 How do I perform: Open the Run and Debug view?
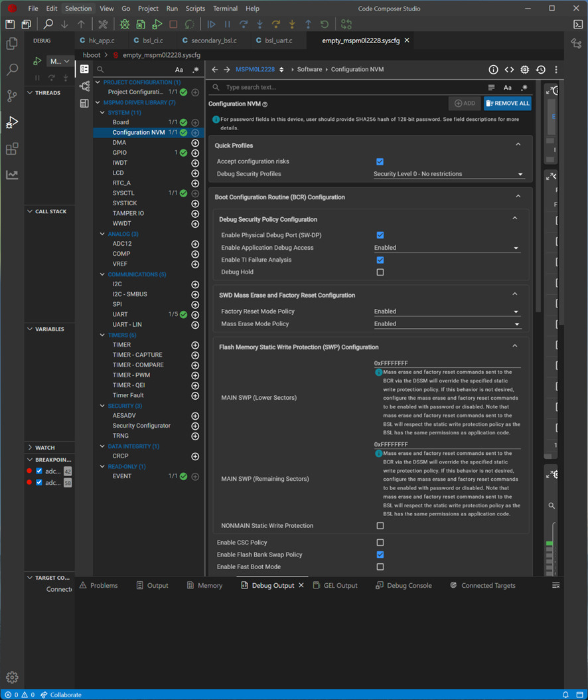tap(12, 122)
